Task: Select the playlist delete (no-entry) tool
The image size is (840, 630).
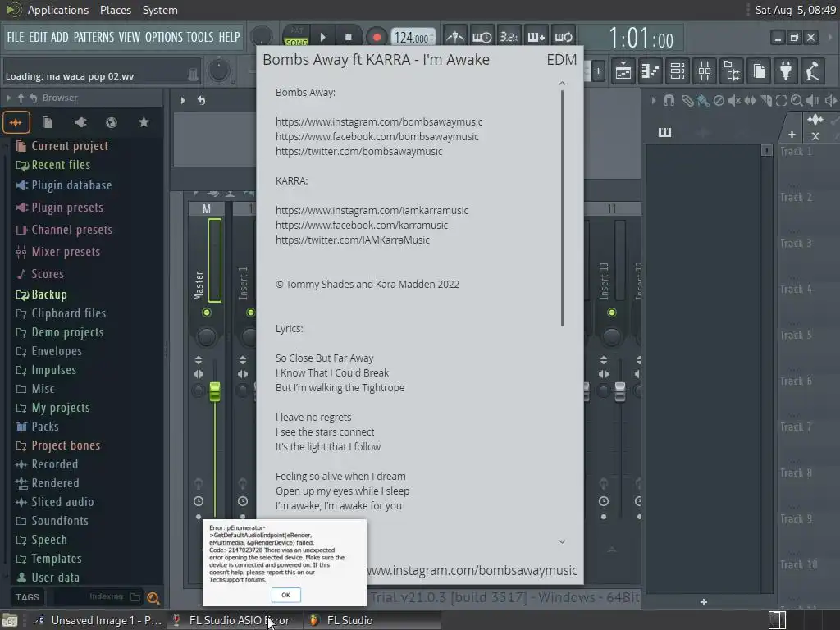Action: [719, 100]
